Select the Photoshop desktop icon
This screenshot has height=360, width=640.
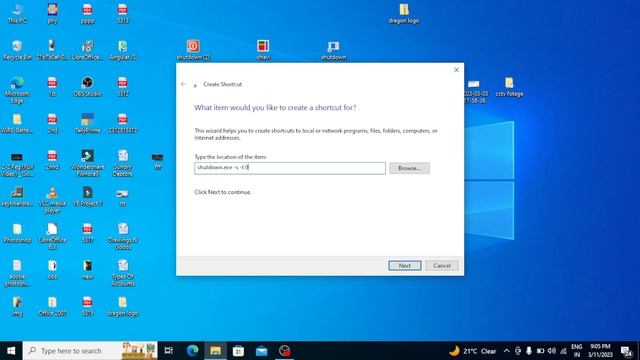(17, 233)
